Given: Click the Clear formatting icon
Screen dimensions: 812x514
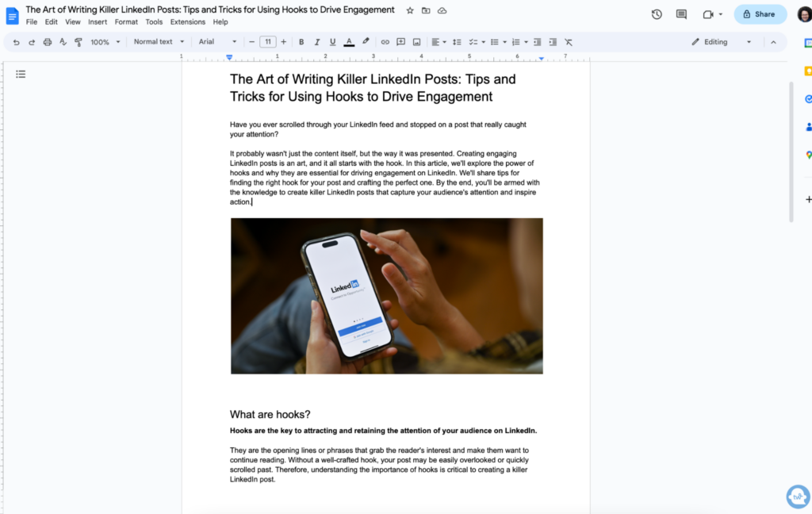Looking at the screenshot, I should (x=569, y=42).
